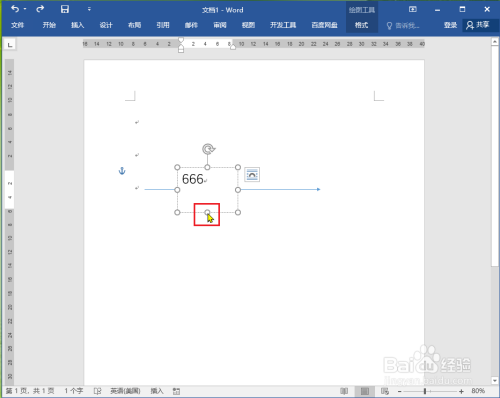Click the zoom slider handle
The image size is (500, 398).
pyautogui.click(x=425, y=391)
